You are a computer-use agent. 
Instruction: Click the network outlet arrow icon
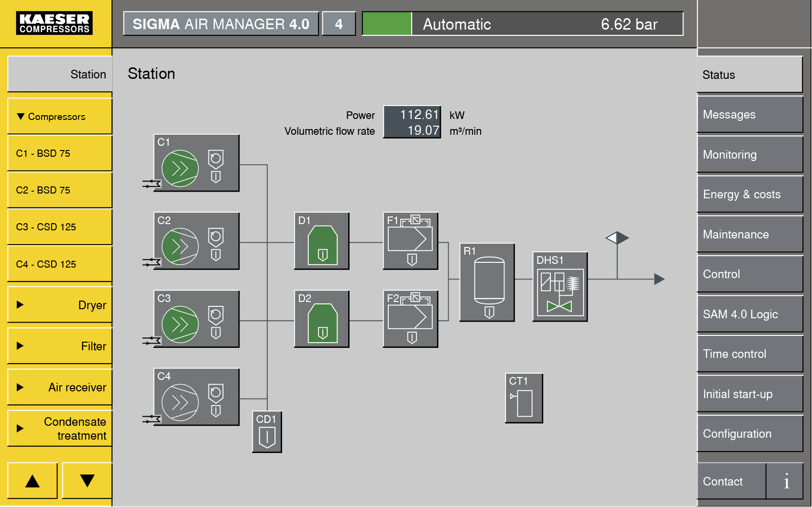pyautogui.click(x=659, y=279)
